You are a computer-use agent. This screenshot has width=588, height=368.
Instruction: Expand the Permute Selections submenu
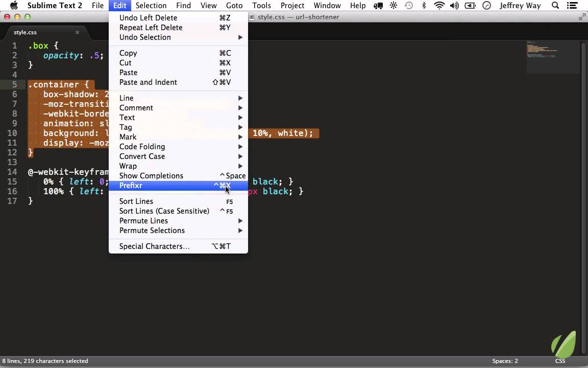click(x=178, y=231)
